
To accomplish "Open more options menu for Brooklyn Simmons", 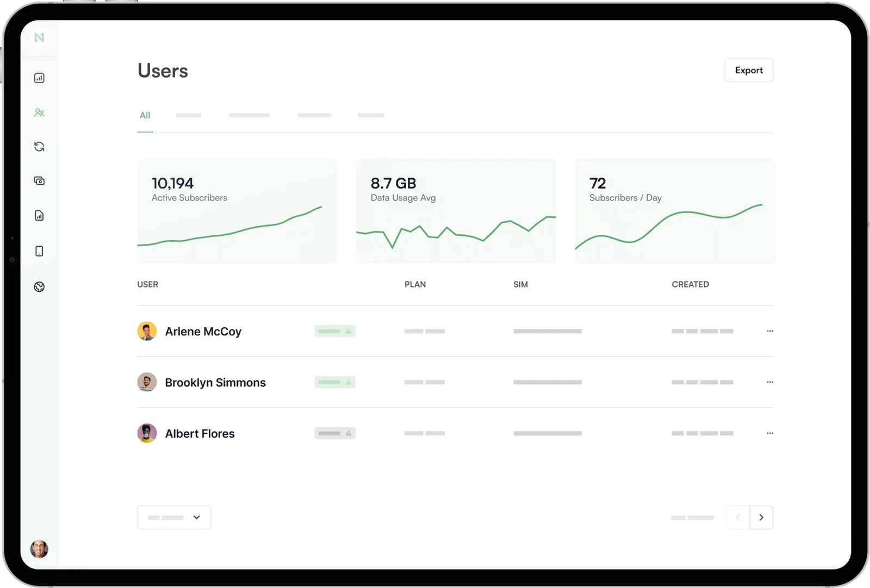I will 770,382.
